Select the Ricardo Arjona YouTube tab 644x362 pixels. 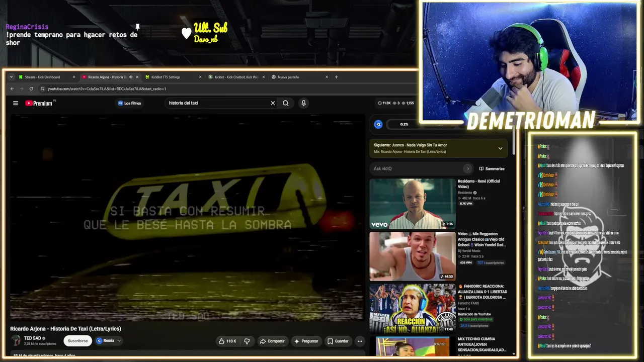coord(106,77)
